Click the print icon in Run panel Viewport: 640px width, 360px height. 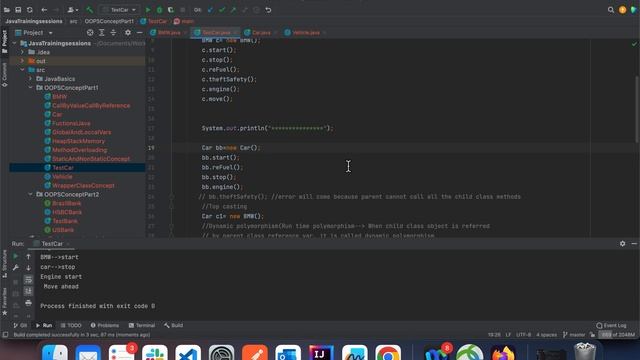point(28,303)
